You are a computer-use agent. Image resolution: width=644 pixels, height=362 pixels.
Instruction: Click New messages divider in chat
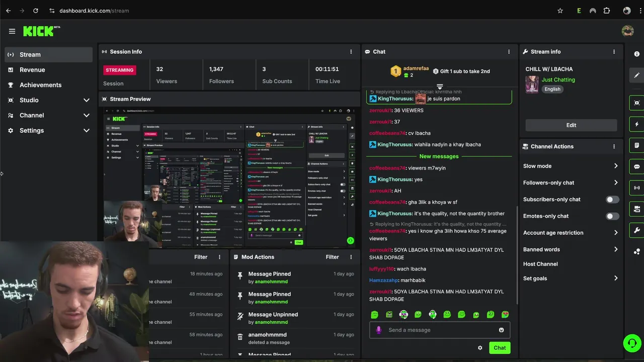[x=439, y=156]
